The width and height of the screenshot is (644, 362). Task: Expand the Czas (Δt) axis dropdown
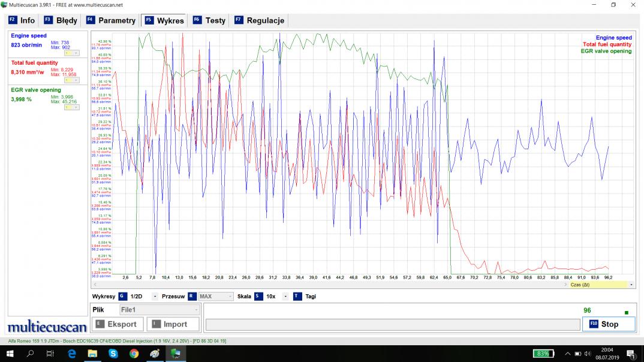pos(631,285)
